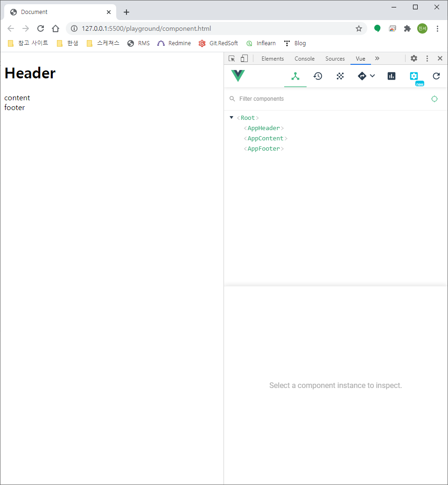Image resolution: width=448 pixels, height=485 pixels.
Task: Open the Vue components tree view
Action: [295, 76]
